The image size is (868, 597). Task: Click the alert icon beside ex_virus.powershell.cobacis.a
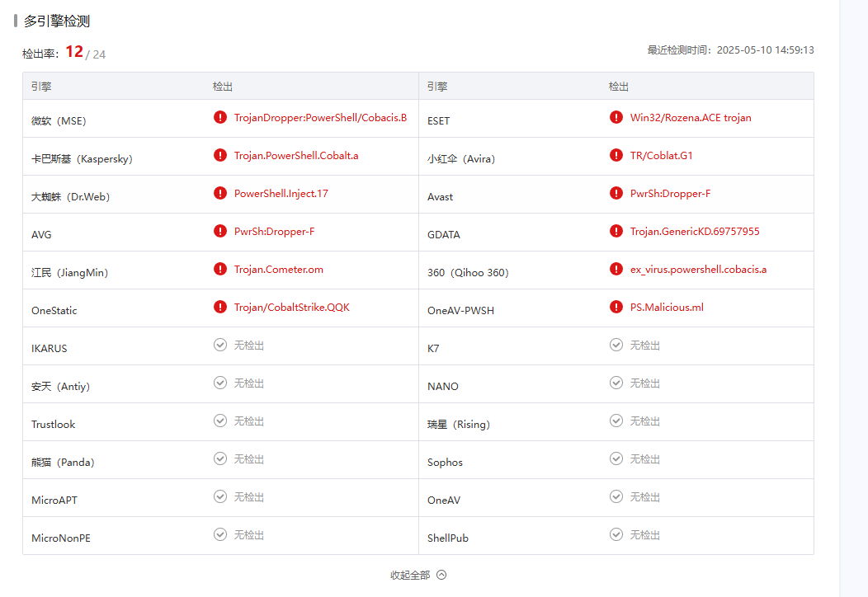point(616,269)
